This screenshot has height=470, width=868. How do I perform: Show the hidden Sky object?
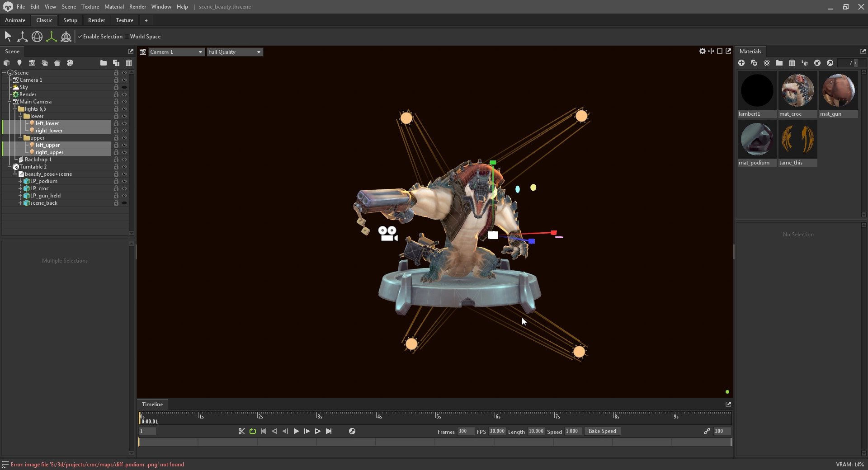click(x=124, y=87)
